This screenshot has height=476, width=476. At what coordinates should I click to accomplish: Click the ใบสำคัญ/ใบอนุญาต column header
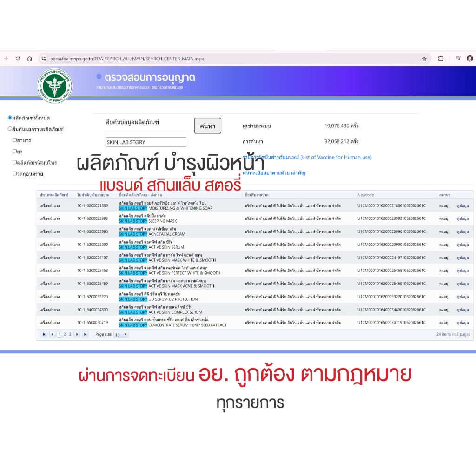(93, 195)
